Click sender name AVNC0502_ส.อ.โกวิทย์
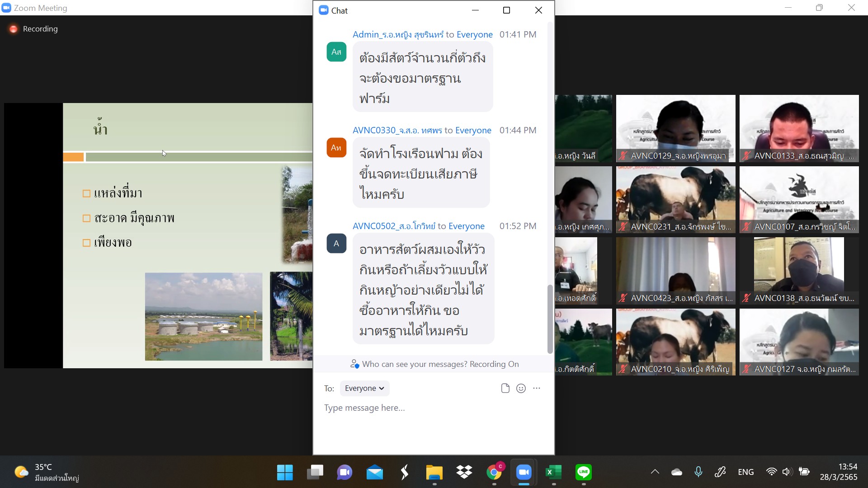This screenshot has height=488, width=868. pos(394,226)
